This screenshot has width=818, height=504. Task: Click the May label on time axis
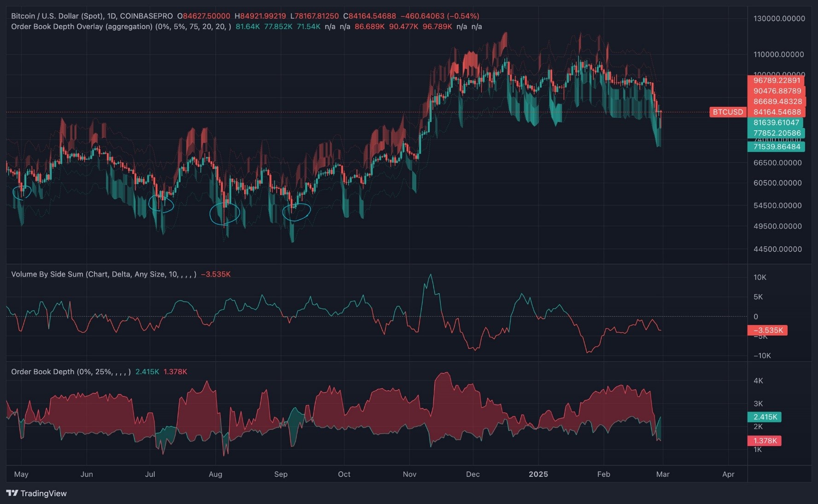21,474
